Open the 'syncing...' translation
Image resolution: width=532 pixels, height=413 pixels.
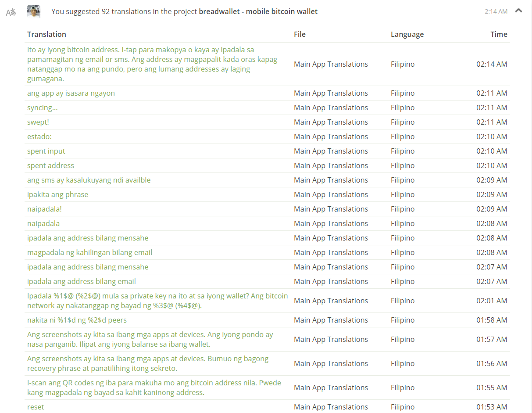point(42,108)
